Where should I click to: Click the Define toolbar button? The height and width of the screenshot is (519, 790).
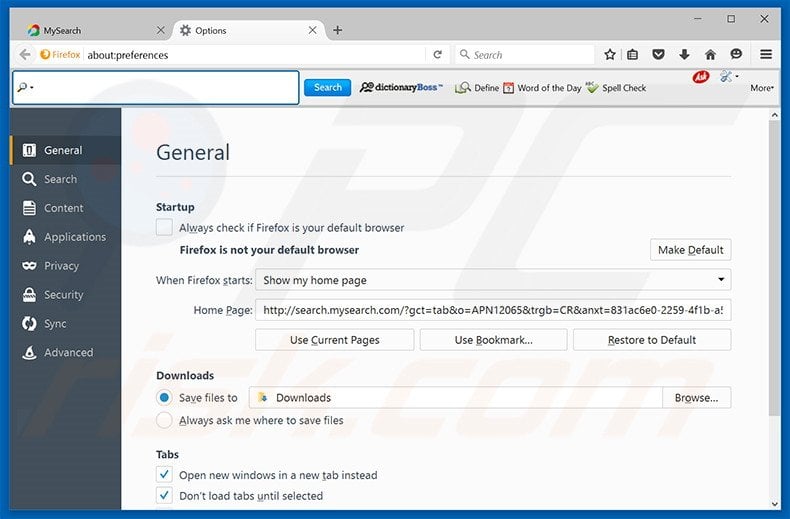[x=477, y=88]
